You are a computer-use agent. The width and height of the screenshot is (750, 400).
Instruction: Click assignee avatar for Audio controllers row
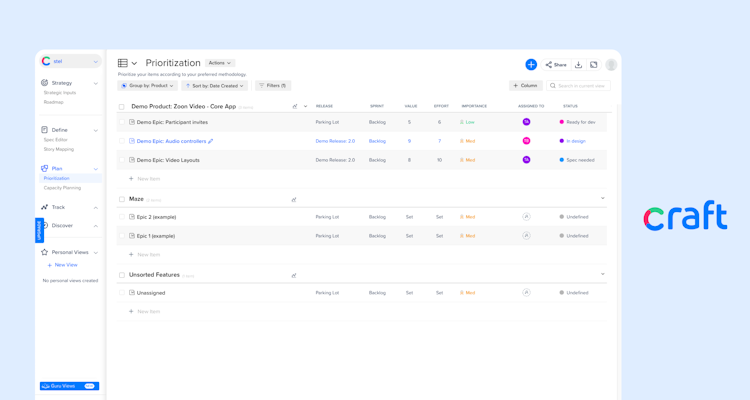coord(526,141)
